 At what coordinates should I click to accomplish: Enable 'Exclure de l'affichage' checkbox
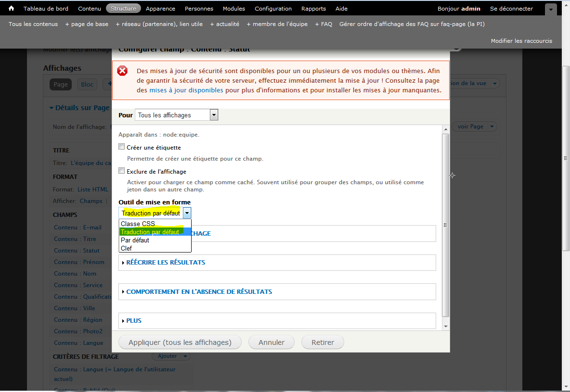(x=122, y=171)
